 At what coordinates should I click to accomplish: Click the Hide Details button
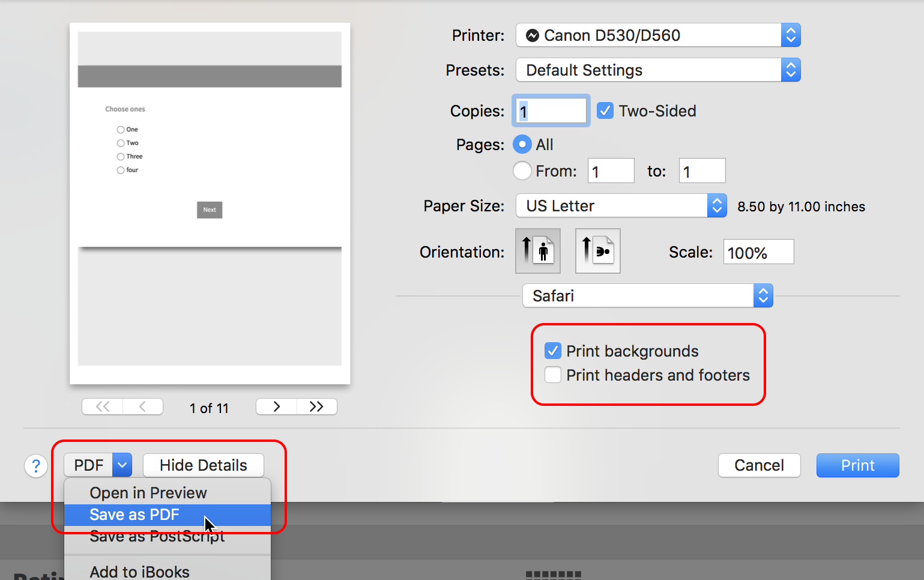click(x=204, y=465)
